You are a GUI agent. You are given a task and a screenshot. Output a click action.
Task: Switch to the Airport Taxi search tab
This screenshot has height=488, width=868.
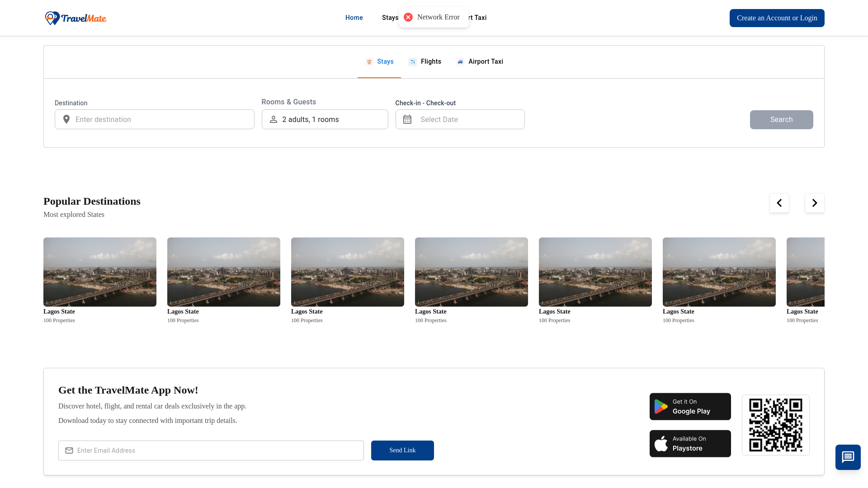click(x=480, y=62)
